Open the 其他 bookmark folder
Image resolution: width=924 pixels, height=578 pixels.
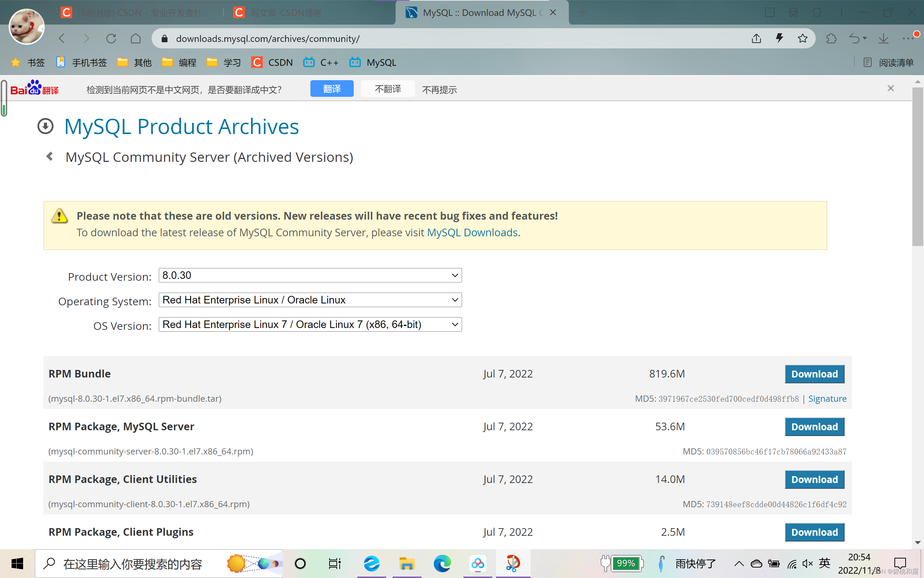[134, 62]
